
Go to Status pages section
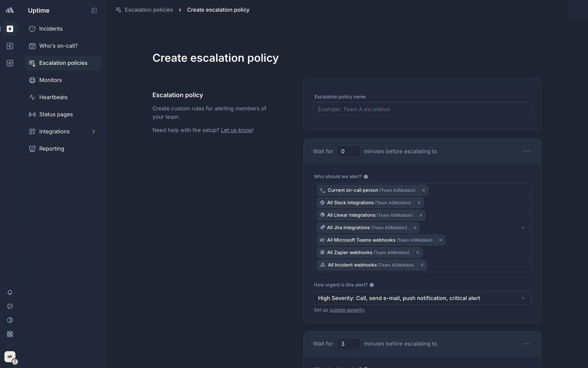pyautogui.click(x=56, y=114)
